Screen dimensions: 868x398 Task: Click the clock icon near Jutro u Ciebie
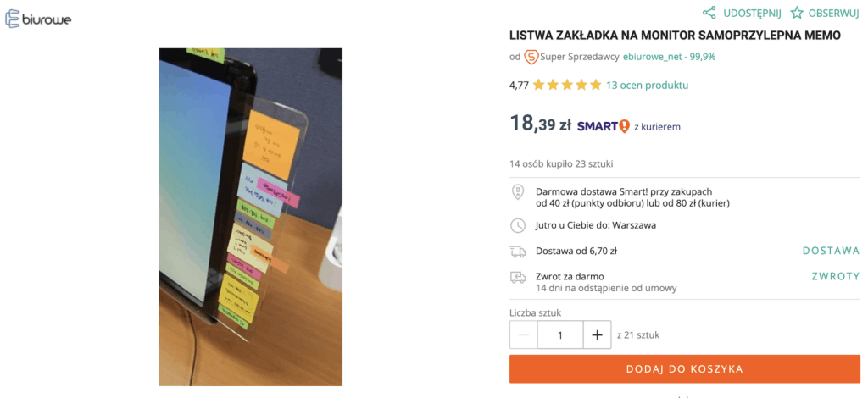point(517,225)
